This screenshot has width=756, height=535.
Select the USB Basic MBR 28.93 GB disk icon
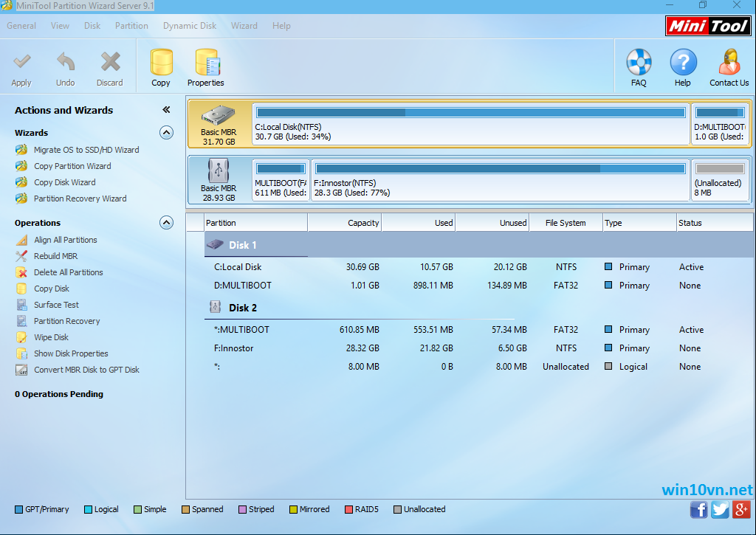tap(219, 170)
